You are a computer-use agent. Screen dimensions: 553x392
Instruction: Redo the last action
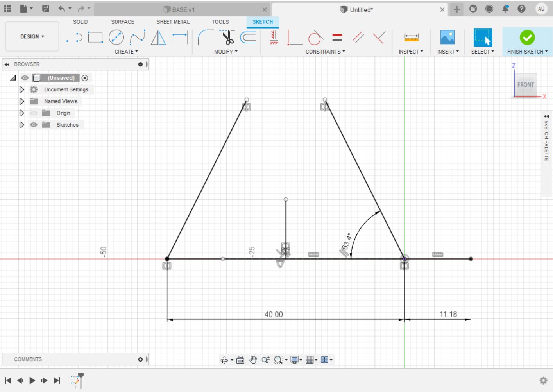81,9
